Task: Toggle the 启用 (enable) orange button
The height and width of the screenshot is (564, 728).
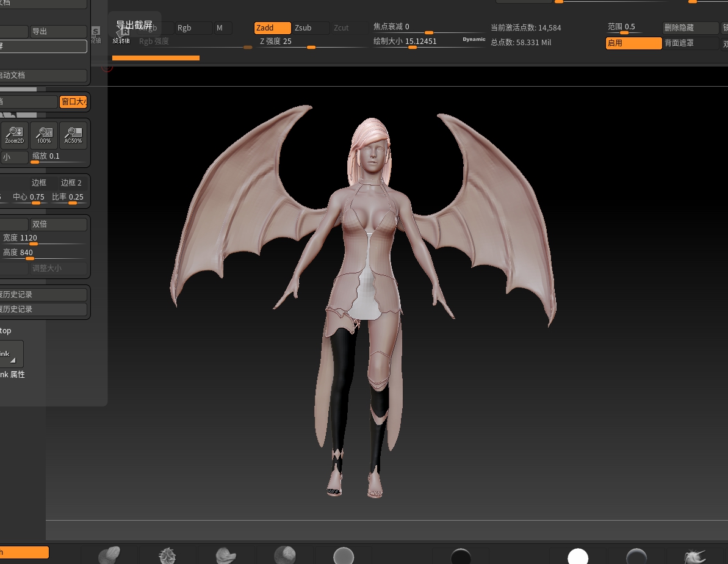Action: click(x=634, y=43)
